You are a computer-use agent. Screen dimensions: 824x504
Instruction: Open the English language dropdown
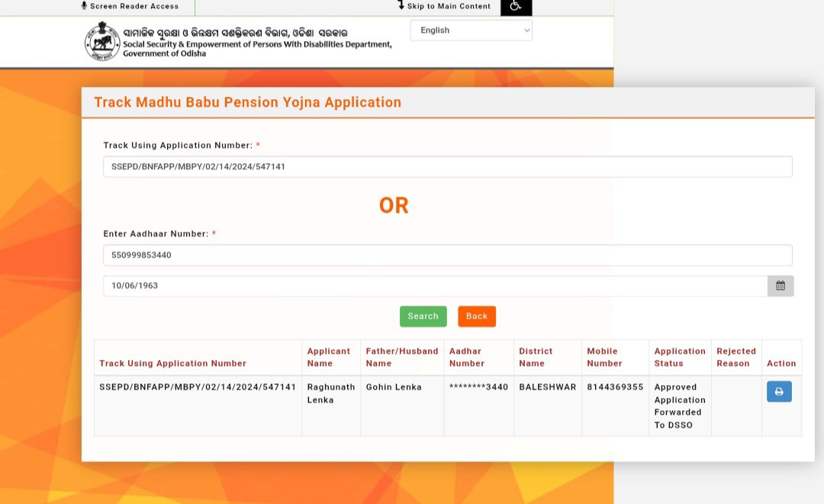pos(471,30)
